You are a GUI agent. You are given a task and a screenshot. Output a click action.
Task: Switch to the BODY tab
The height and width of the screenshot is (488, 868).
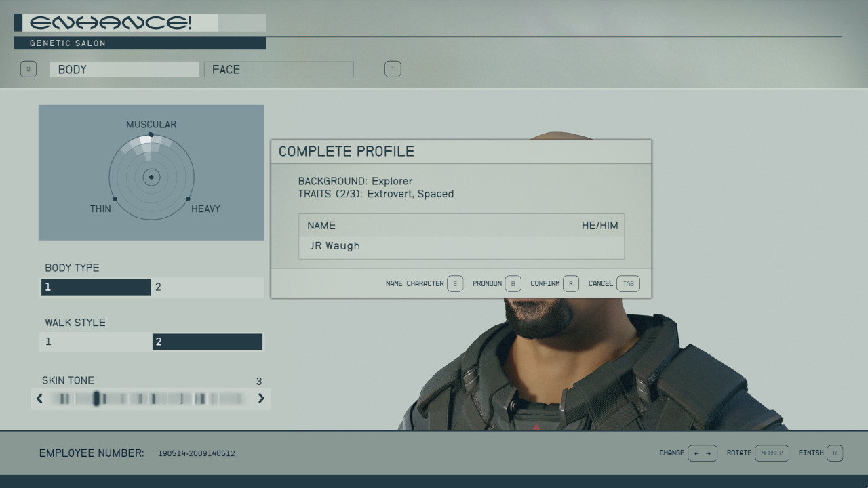[124, 69]
